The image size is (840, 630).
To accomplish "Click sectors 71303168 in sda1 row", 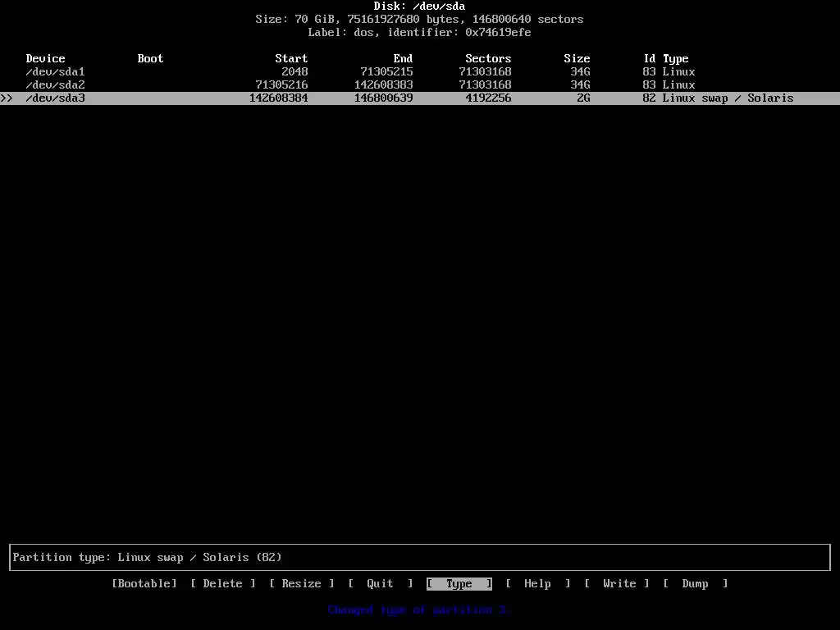I will 485,72.
